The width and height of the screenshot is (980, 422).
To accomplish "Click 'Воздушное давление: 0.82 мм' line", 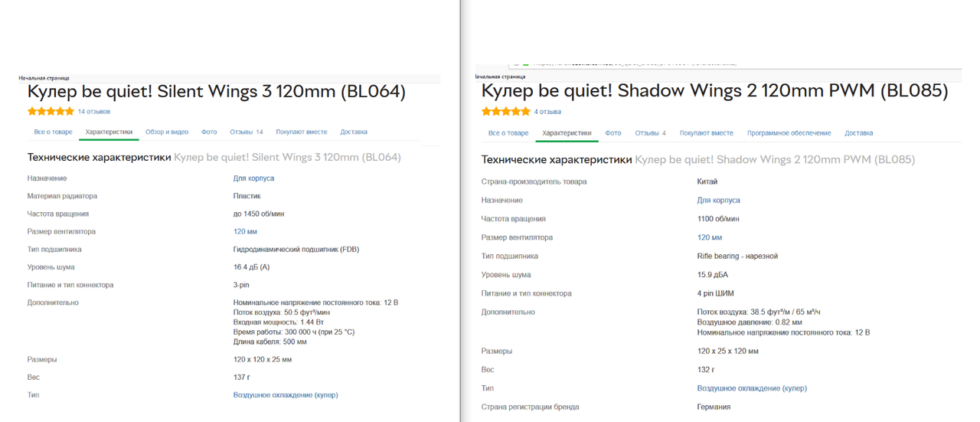I will coord(750,322).
